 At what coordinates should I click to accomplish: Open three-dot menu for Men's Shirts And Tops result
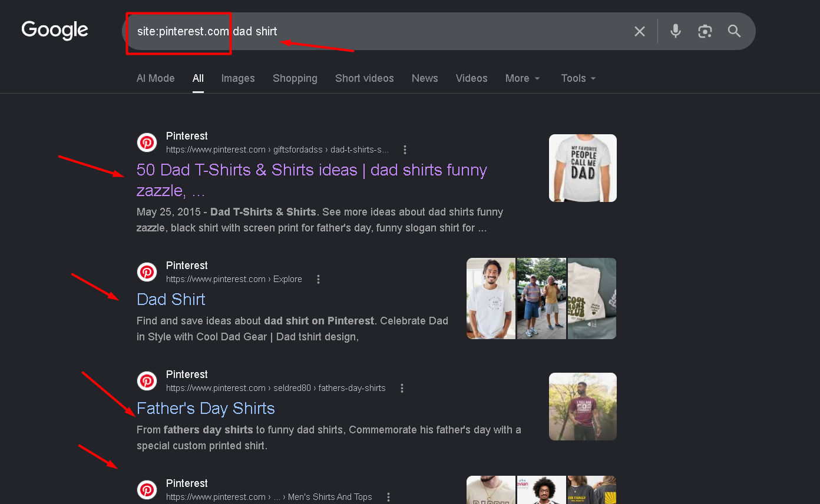[x=389, y=497]
